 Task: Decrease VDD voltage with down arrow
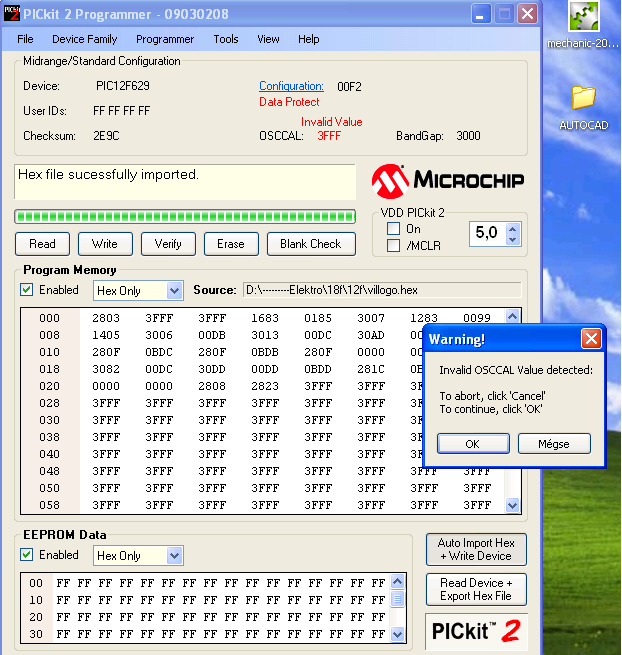point(513,239)
